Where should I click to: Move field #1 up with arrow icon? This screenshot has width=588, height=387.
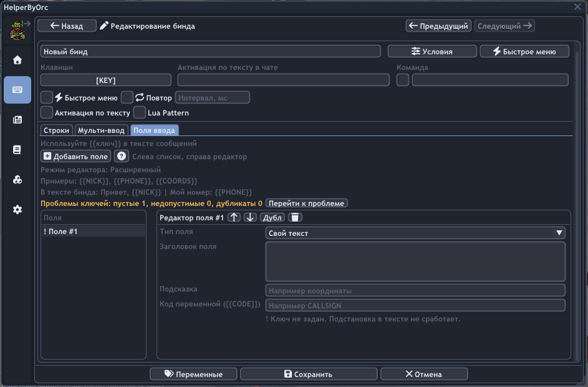[234, 217]
